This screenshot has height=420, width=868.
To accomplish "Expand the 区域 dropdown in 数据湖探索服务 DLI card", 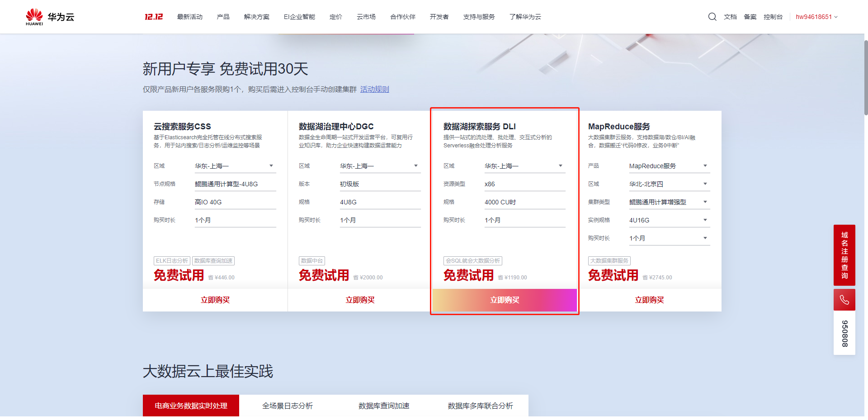I will 525,166.
